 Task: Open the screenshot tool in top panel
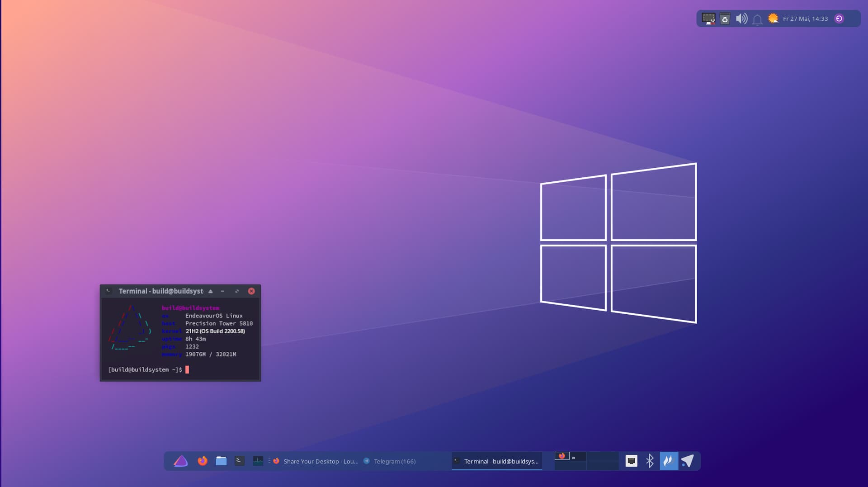pyautogui.click(x=708, y=19)
